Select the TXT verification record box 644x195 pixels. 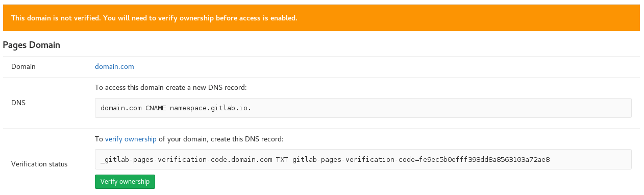point(363,159)
